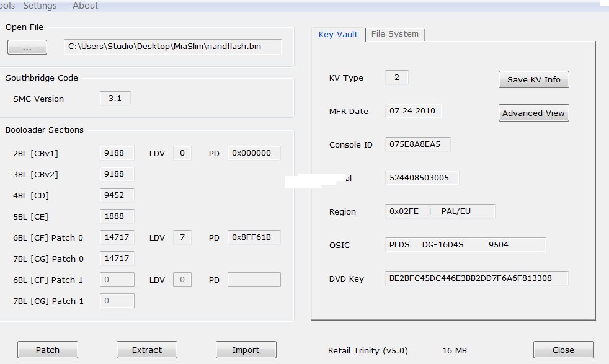Click the browse file button with three dots
Viewport: 609px width, 364px height.
27,48
